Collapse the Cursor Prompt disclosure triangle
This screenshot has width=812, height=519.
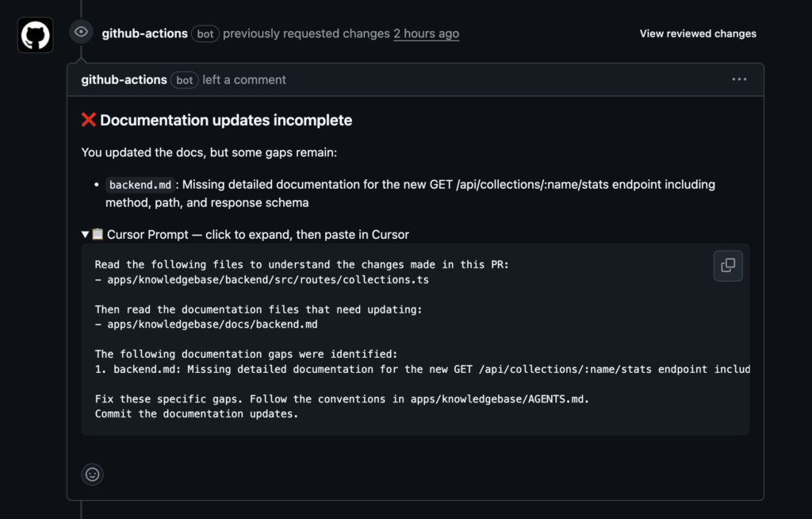86,235
